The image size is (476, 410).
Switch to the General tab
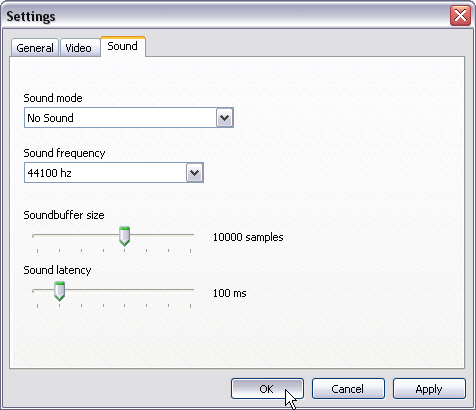click(35, 48)
